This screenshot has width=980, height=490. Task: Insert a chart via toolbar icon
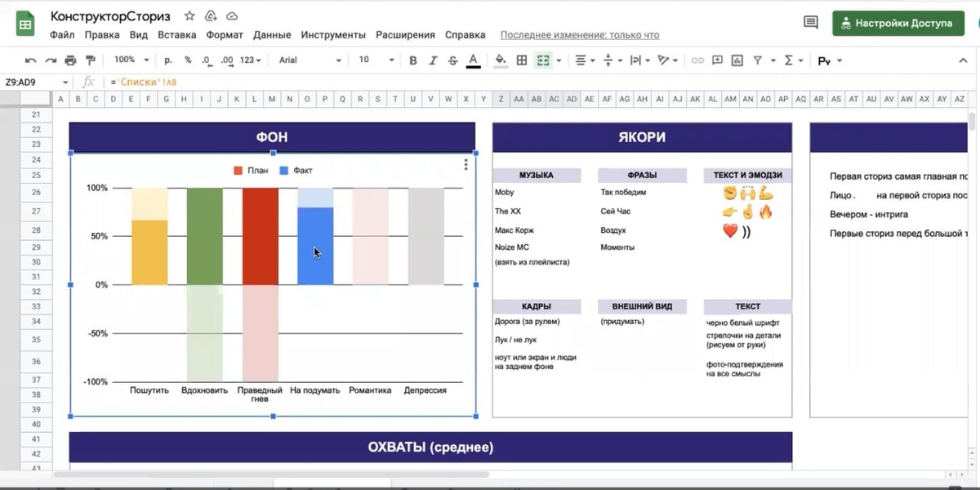[737, 60]
